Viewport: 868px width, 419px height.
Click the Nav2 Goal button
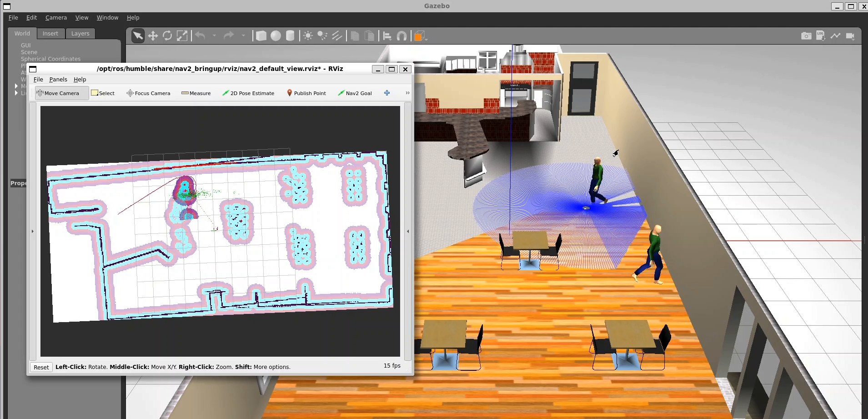(x=355, y=93)
